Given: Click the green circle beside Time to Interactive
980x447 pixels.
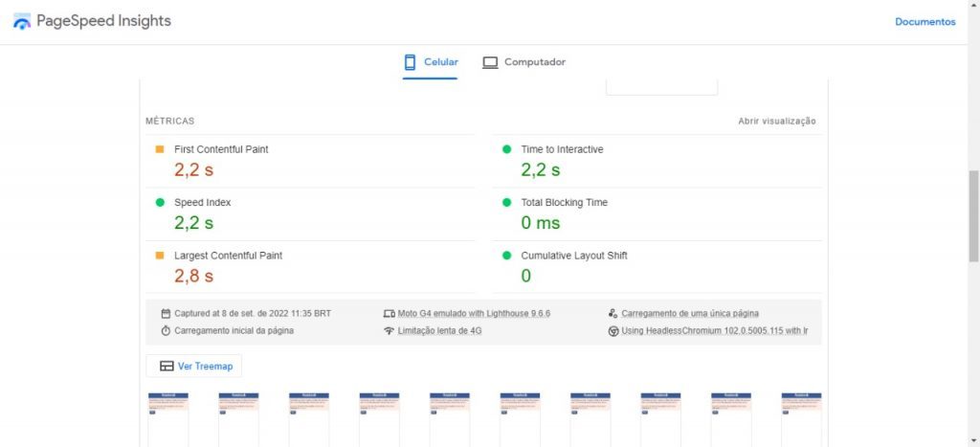Looking at the screenshot, I should pyautogui.click(x=506, y=149).
